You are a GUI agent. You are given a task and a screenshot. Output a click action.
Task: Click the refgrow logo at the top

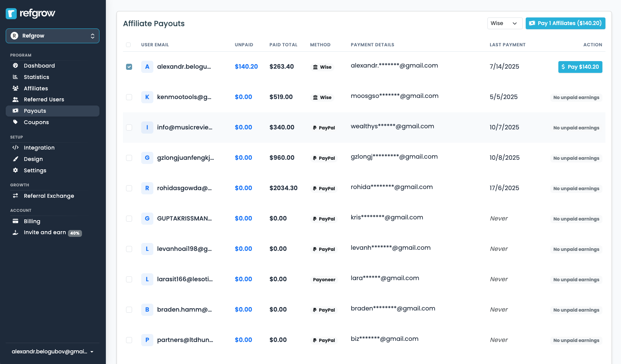pos(30,13)
